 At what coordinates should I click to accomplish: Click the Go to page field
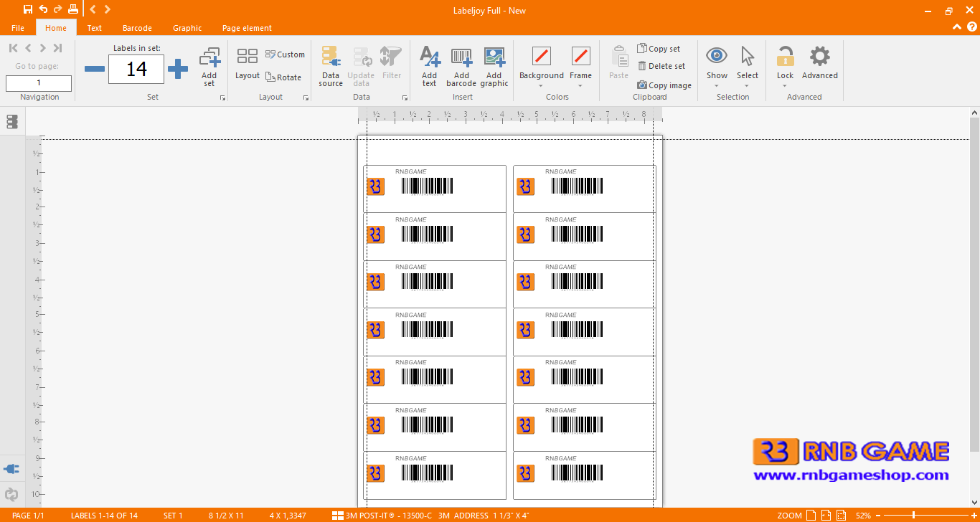tap(39, 83)
